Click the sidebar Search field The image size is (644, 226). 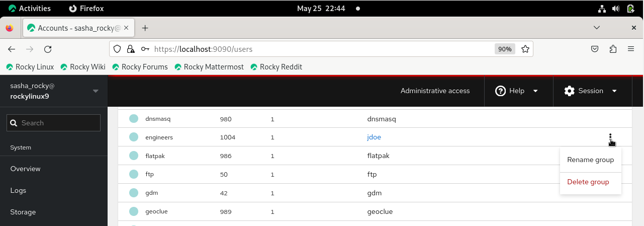[54, 123]
